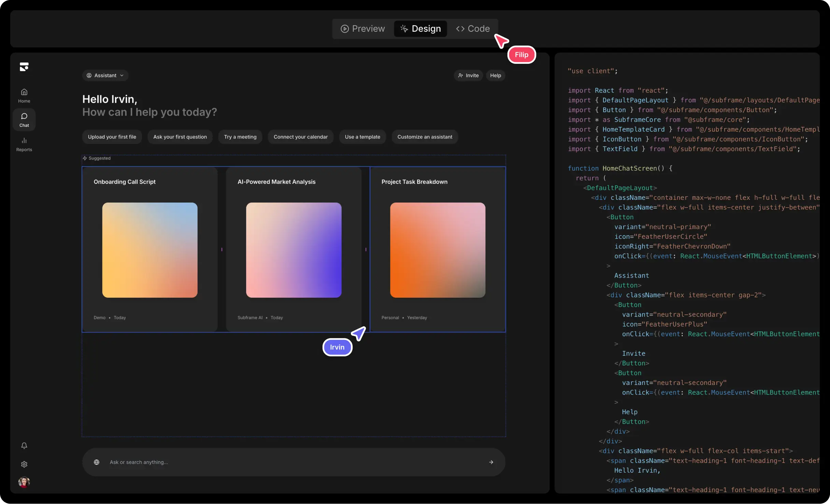Switch to the Code tab

473,29
